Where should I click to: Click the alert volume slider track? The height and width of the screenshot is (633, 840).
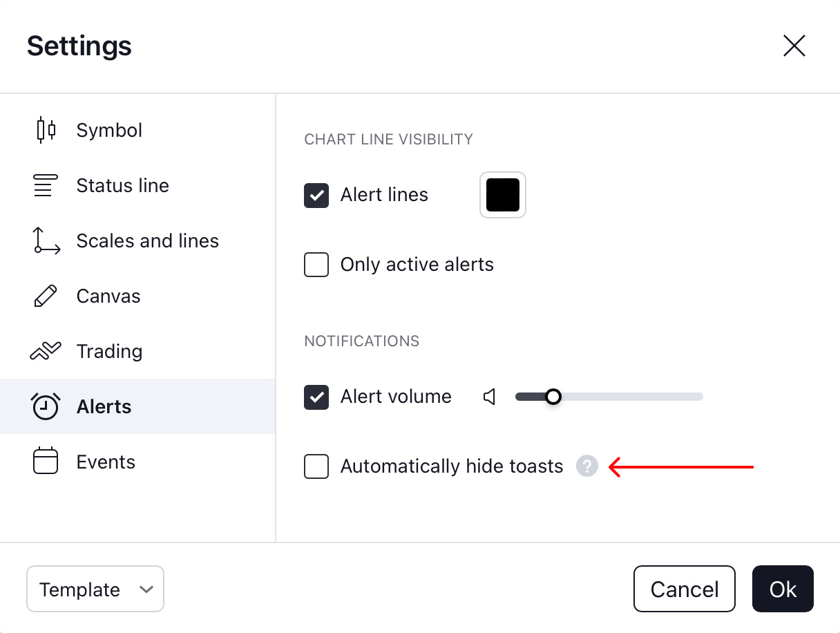point(629,397)
